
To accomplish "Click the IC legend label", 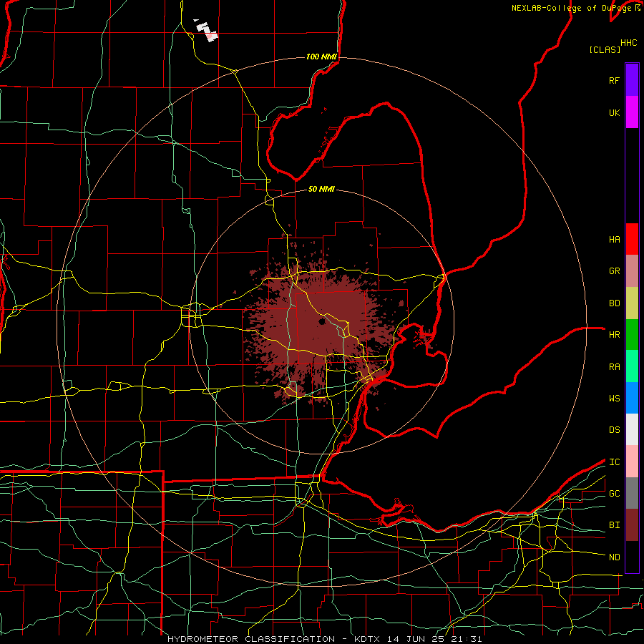I will 614,462.
